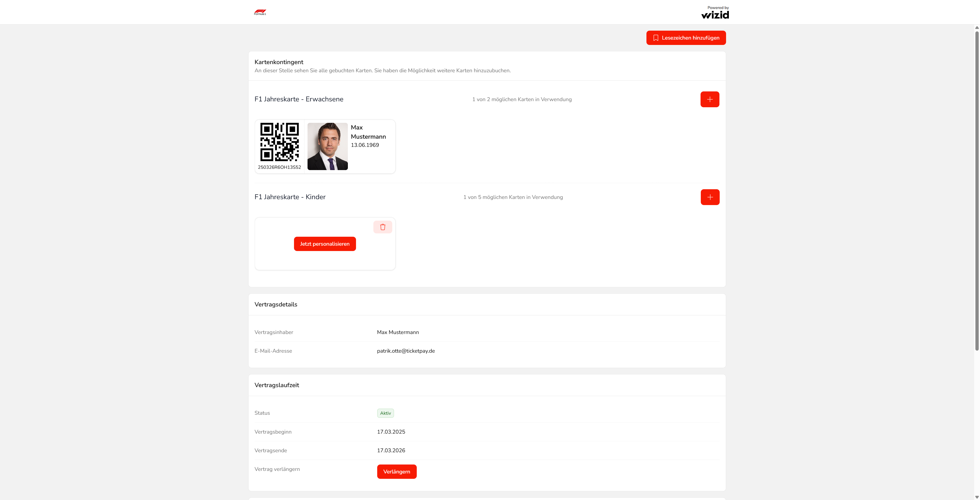Open Max Mustermann's portrait photo
This screenshot has width=980, height=500.
(327, 146)
